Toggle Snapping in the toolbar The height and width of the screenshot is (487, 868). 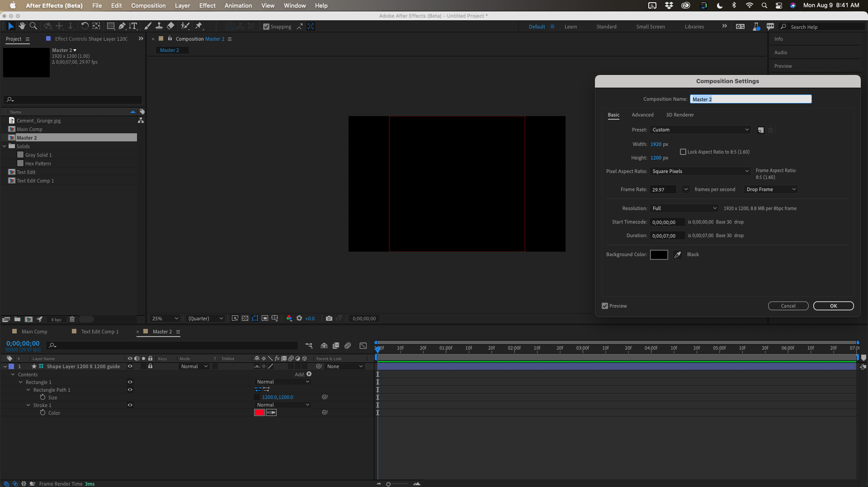266,27
